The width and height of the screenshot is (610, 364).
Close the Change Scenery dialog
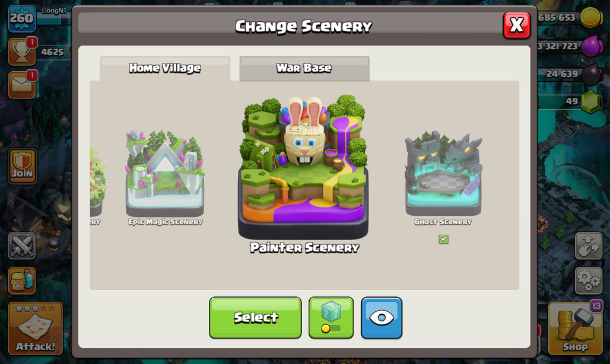[x=517, y=25]
